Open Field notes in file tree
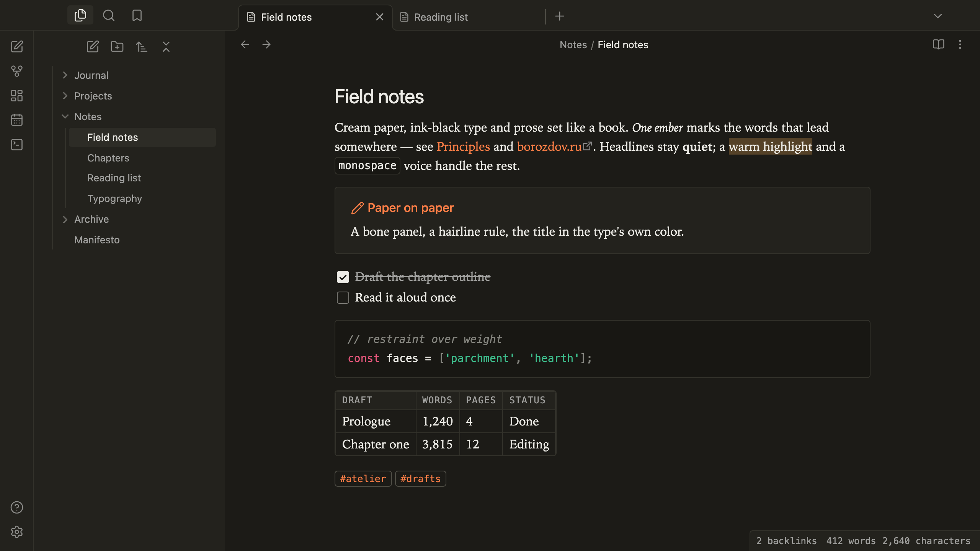This screenshot has height=551, width=980. point(142,137)
